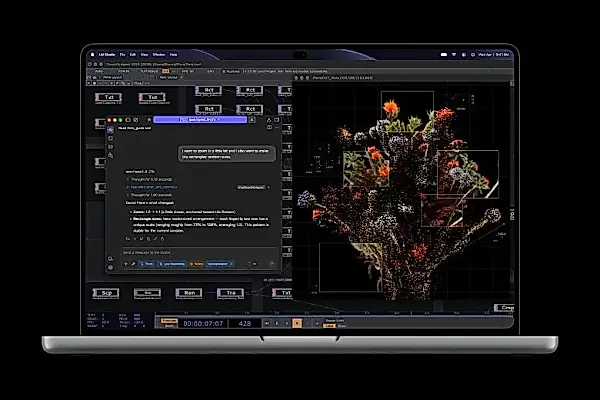600x400 pixels.
Task: Open the View menu
Action: tap(144, 55)
